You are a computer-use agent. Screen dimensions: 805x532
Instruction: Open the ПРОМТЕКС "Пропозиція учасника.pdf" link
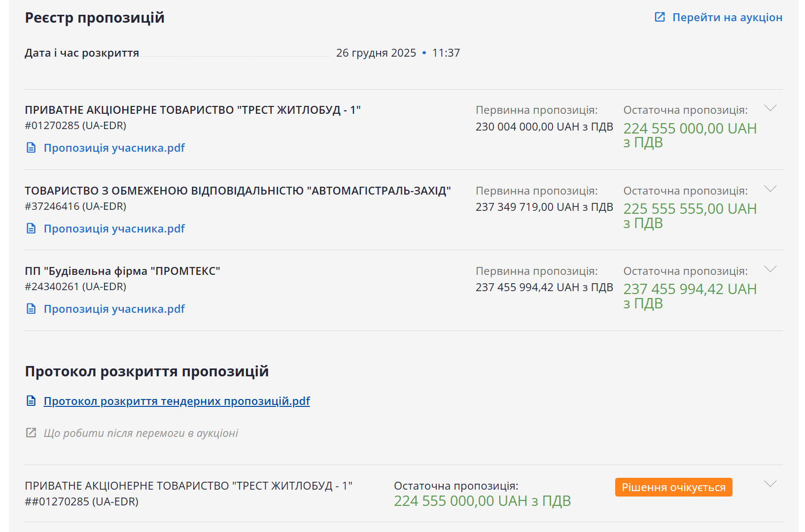[114, 309]
